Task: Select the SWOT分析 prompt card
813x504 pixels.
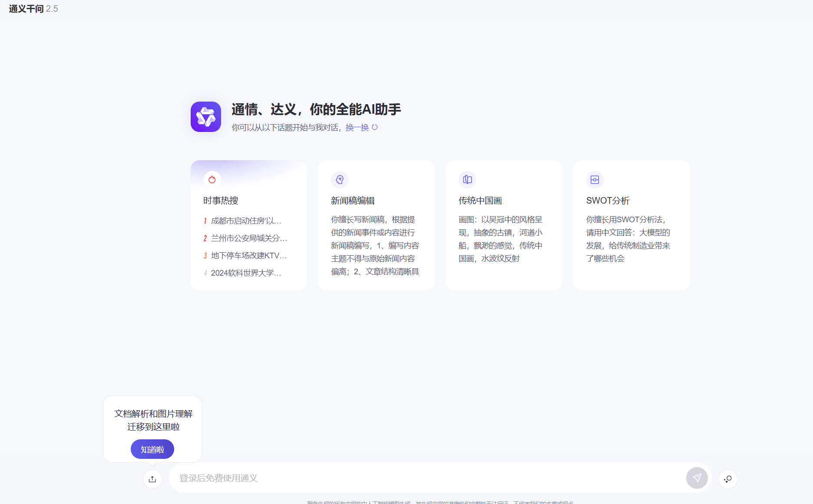Action: 631,225
